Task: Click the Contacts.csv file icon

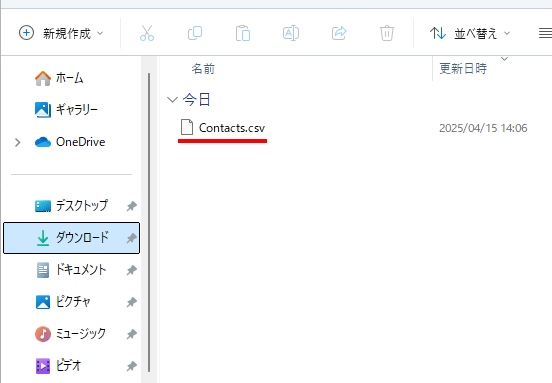Action: pyautogui.click(x=187, y=127)
